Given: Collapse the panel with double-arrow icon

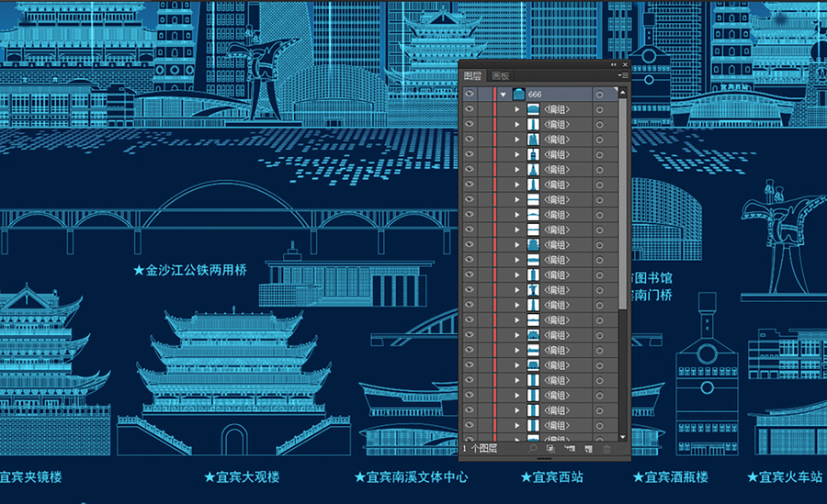Looking at the screenshot, I should (x=614, y=64).
